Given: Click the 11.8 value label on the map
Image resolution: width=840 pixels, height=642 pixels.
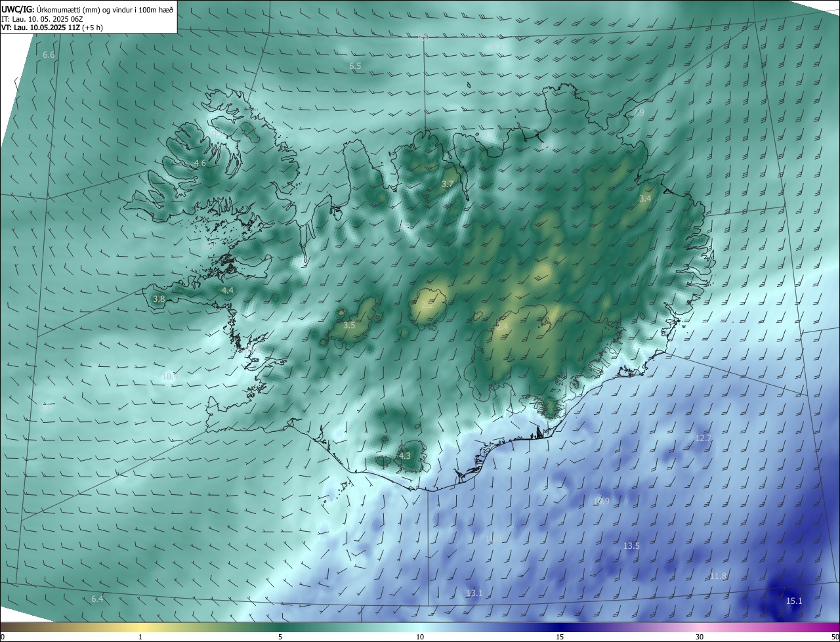Looking at the screenshot, I should 719,576.
